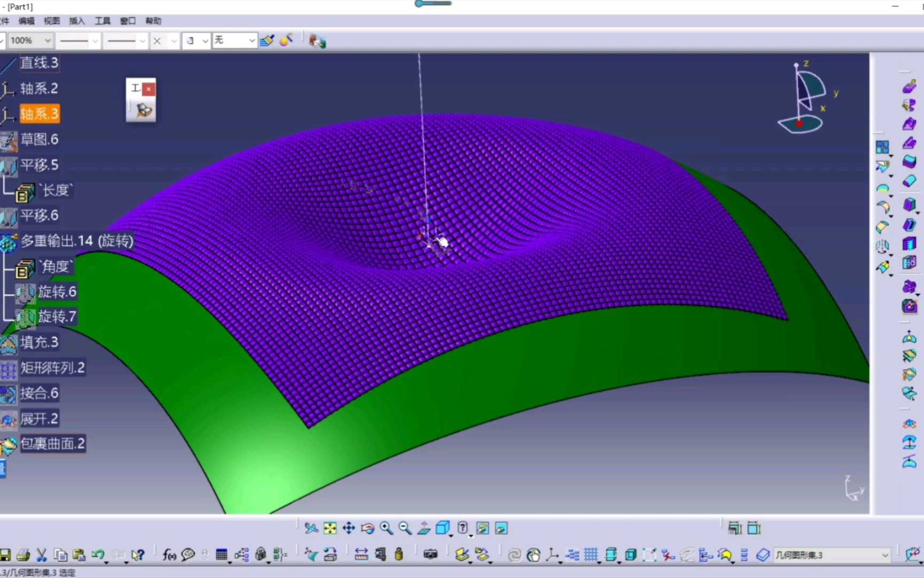Toggle the work on support grid icon

point(591,555)
